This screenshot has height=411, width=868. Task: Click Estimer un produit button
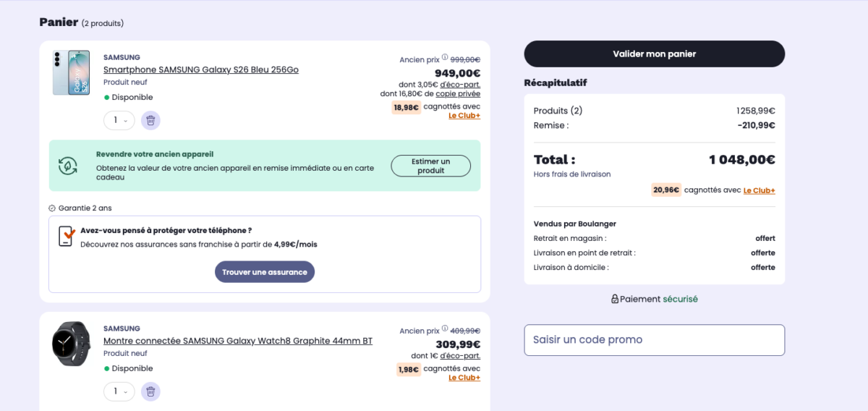click(431, 166)
